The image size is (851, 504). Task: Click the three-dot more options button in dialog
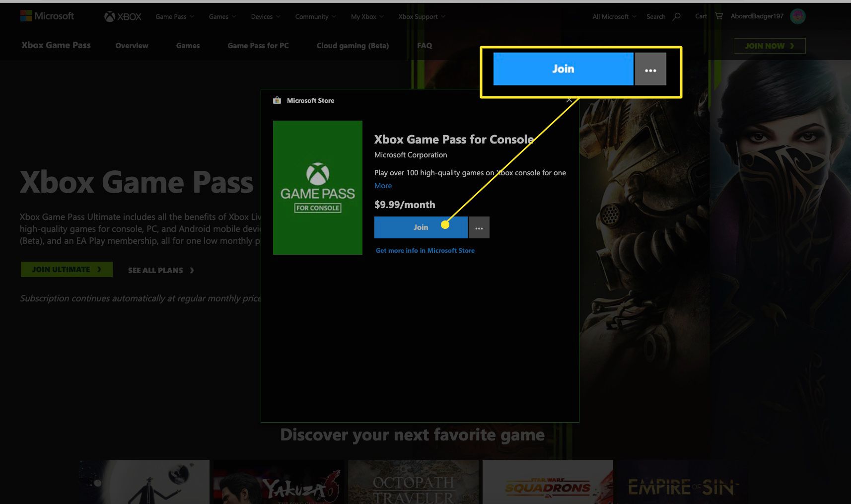click(479, 227)
